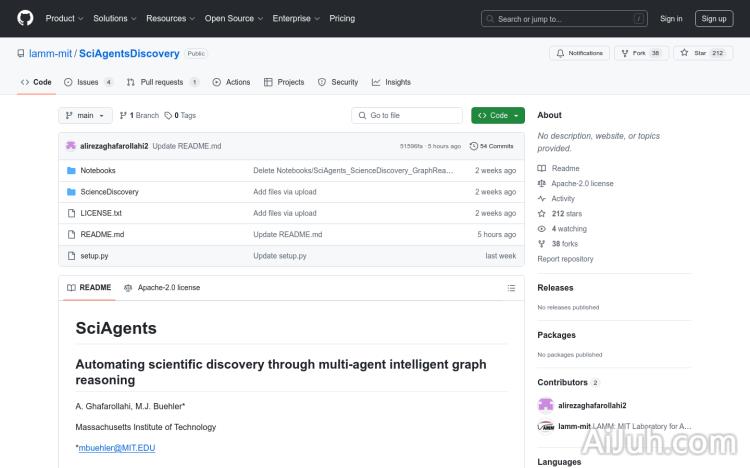Expand the Solutions menu
Screen dimensions: 750x468
[x=114, y=18]
